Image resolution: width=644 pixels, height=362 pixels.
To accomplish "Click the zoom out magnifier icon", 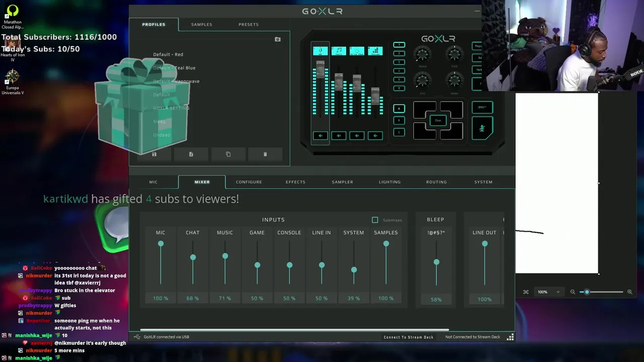I will 573,292.
